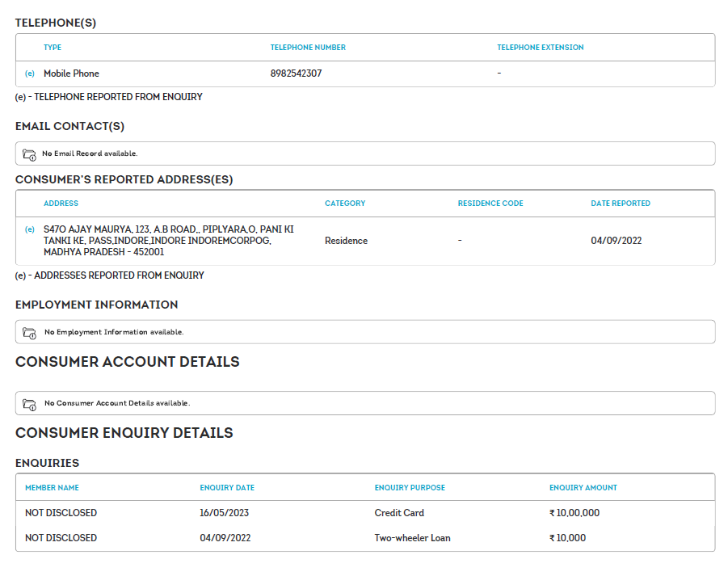Click the Address column header

61,204
